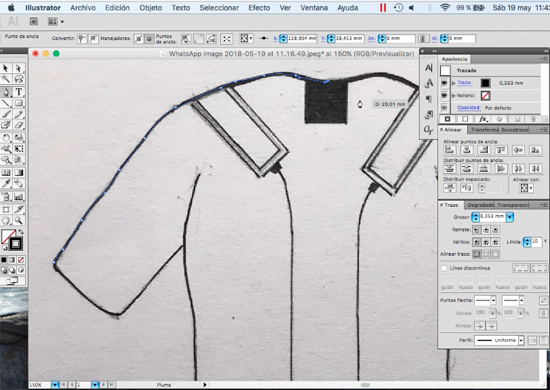The image size is (550, 390).
Task: Convert anchor point to corner button
Action: pyautogui.click(x=82, y=39)
